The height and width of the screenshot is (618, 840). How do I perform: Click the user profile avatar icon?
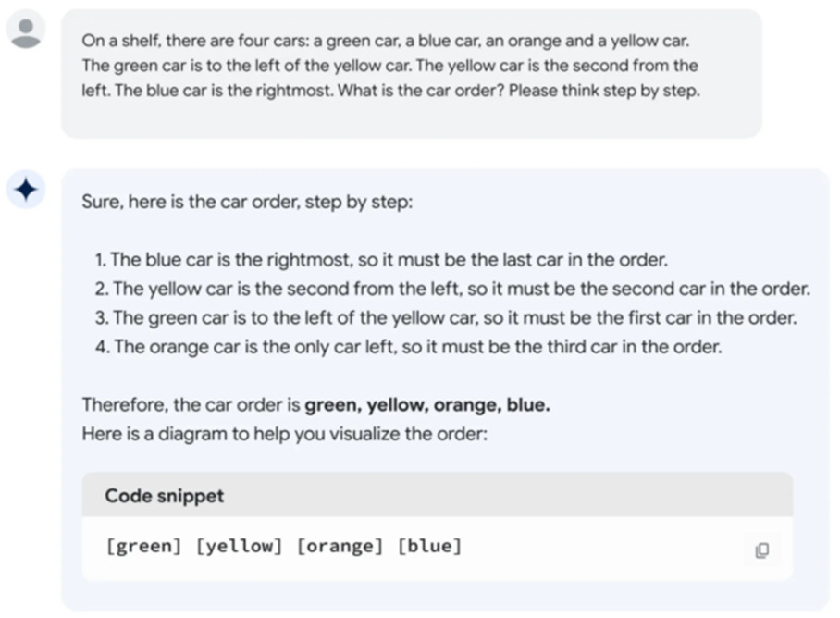coord(27,29)
